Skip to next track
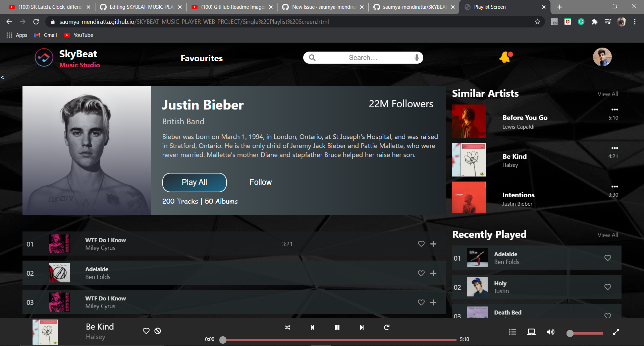The width and height of the screenshot is (644, 346). (362, 328)
